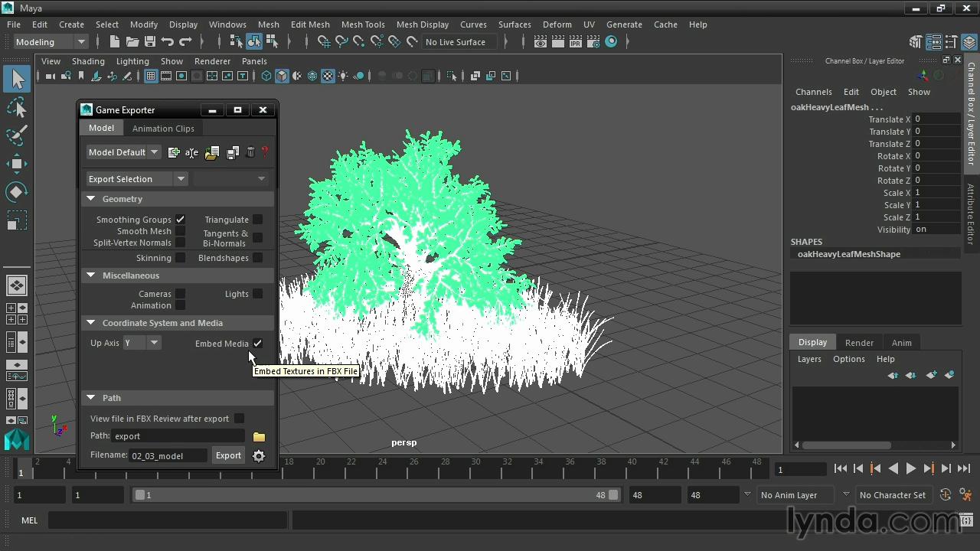
Task: Click the Export button
Action: (x=228, y=455)
